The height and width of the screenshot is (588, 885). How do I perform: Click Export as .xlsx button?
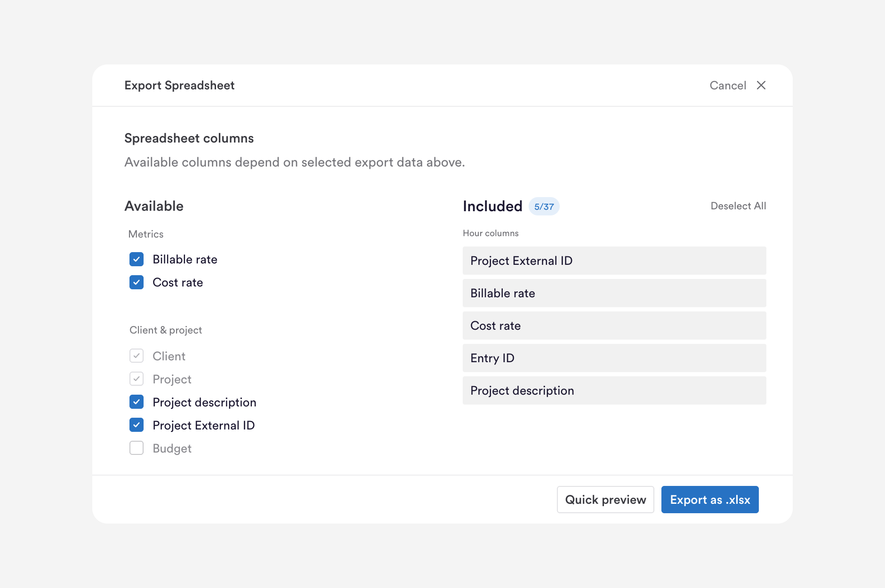tap(710, 500)
